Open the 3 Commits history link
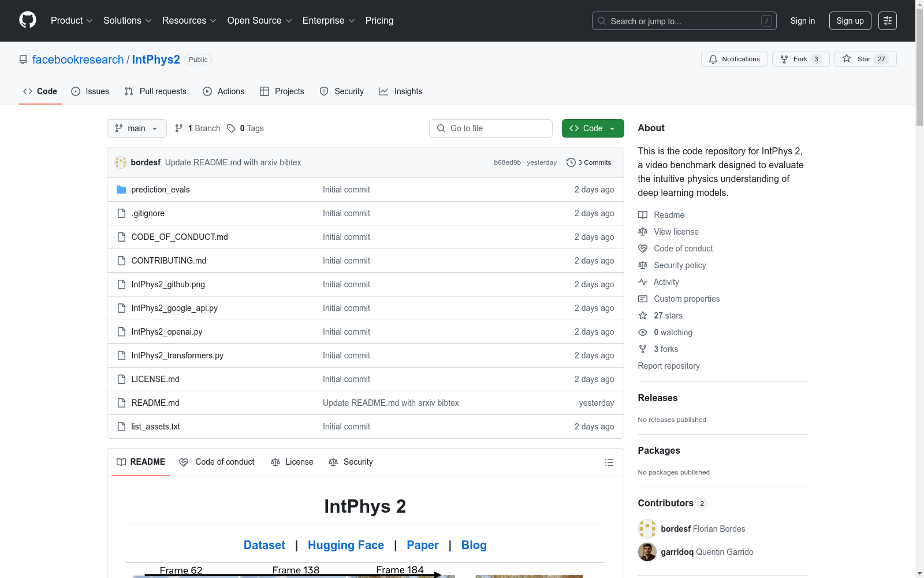This screenshot has width=924, height=578. coord(589,162)
